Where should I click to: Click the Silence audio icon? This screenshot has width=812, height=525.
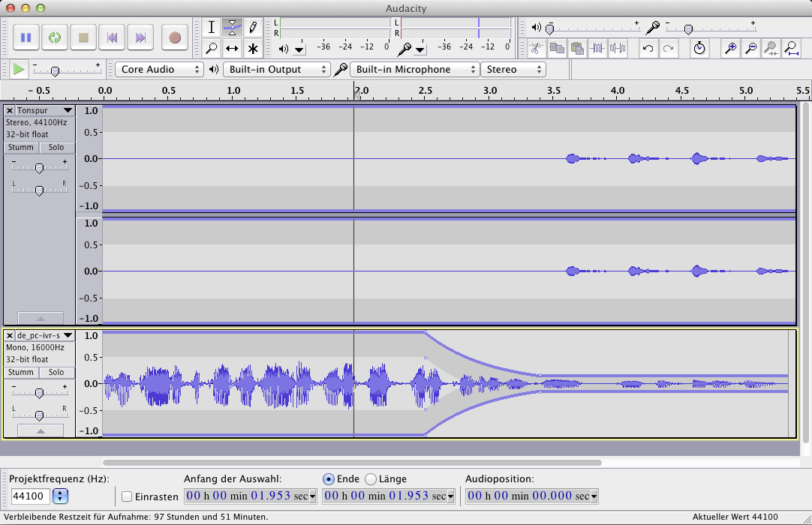click(x=618, y=48)
